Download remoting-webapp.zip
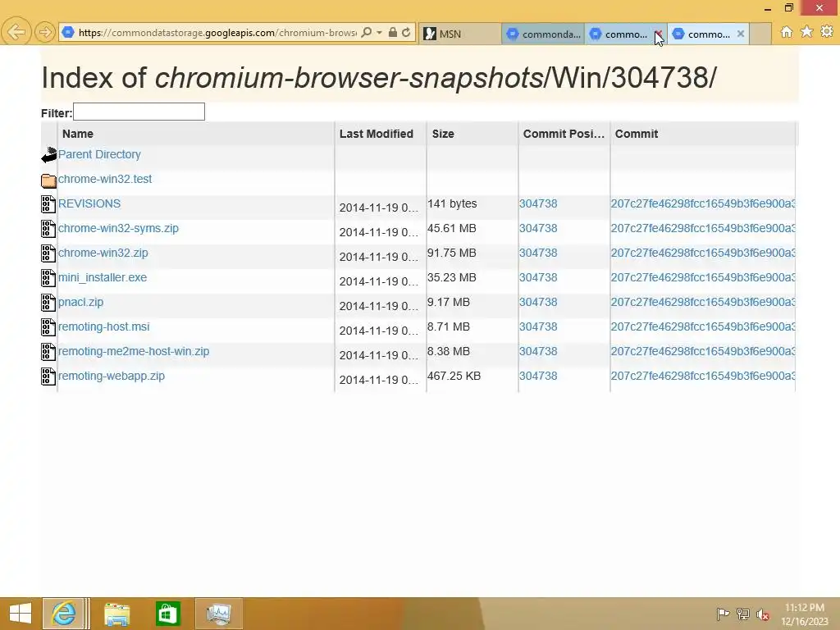This screenshot has width=840, height=630. [112, 376]
